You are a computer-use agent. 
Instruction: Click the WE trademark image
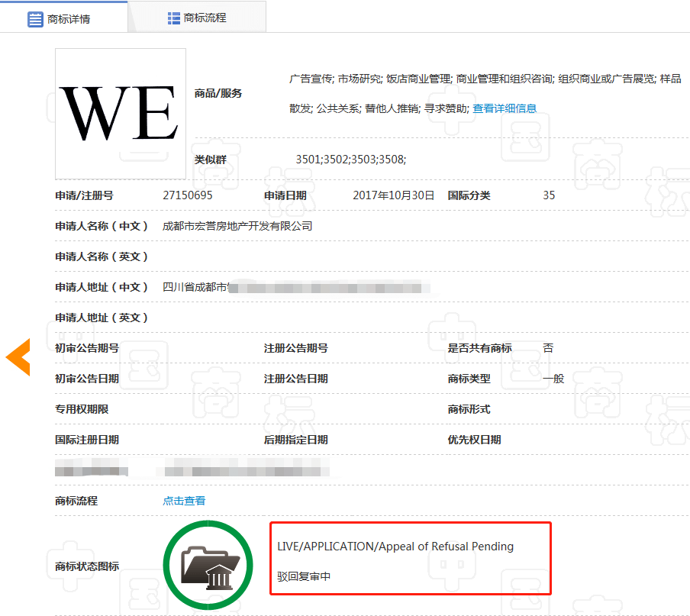(121, 114)
